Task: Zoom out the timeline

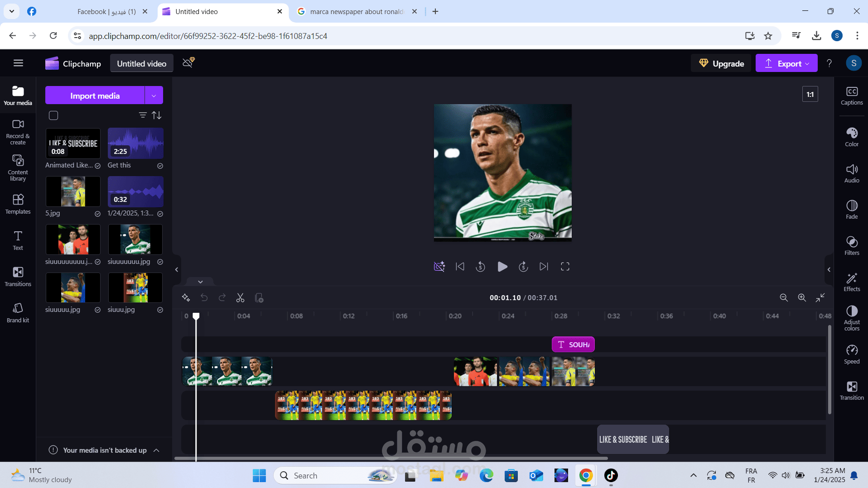Action: click(784, 297)
